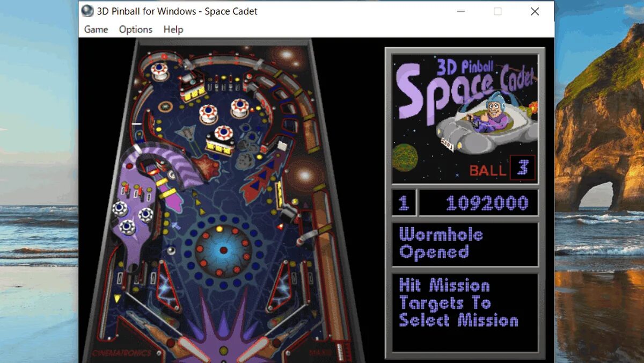Click the player number 1 box
This screenshot has width=644, height=363.
[x=404, y=203]
